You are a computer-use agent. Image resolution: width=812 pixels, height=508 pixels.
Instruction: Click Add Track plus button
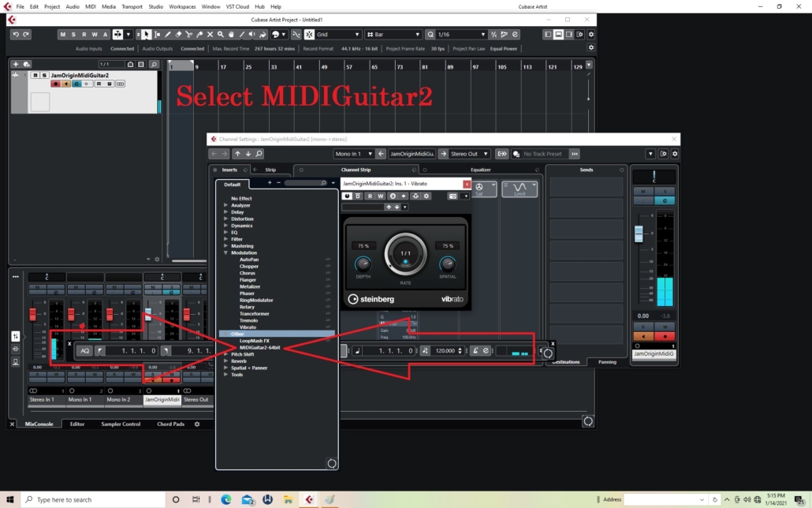point(16,64)
